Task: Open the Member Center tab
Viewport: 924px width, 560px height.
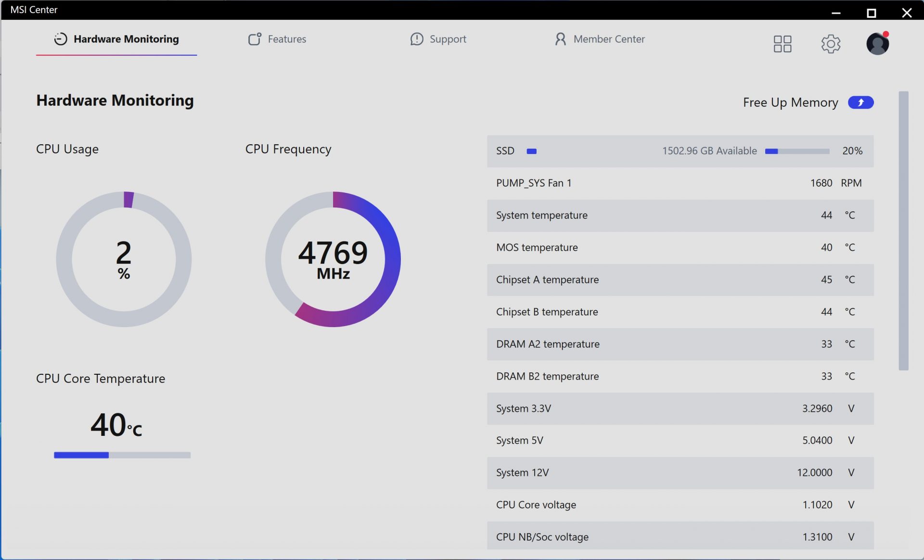Action: (x=609, y=39)
